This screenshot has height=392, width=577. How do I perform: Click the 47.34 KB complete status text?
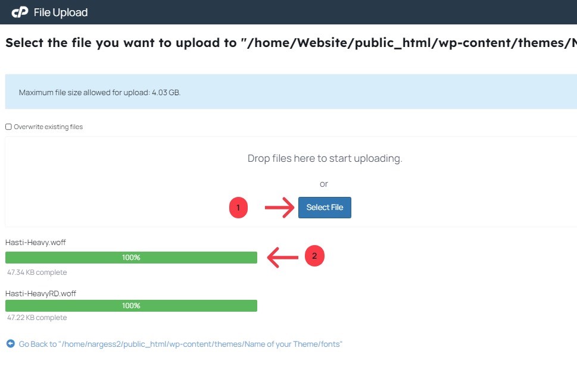37,272
